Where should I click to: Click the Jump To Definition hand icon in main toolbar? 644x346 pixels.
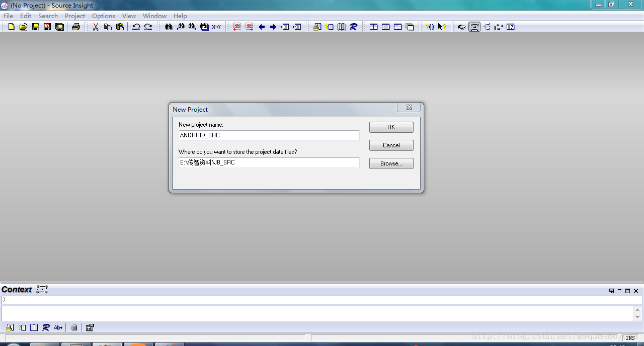[x=317, y=27]
